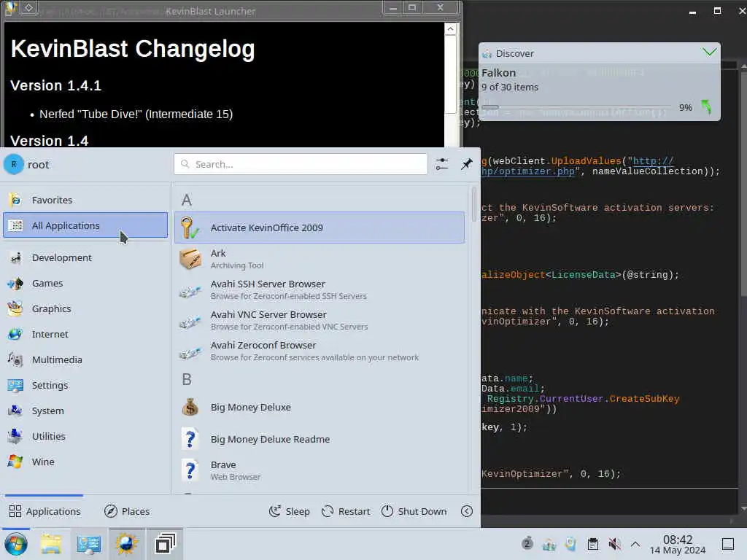747x560 pixels.
Task: Open Games category
Action: [85, 284]
